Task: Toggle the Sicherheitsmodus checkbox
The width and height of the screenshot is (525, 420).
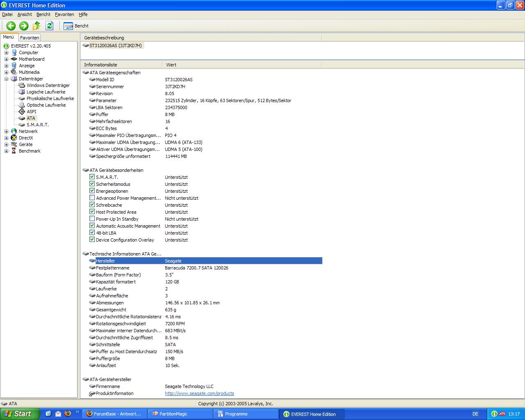Action: 92,184
